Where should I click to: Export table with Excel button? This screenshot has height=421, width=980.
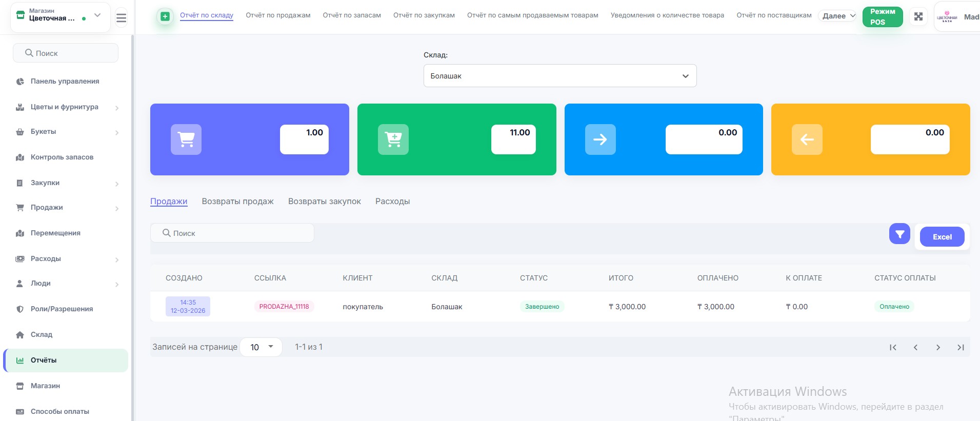point(942,237)
